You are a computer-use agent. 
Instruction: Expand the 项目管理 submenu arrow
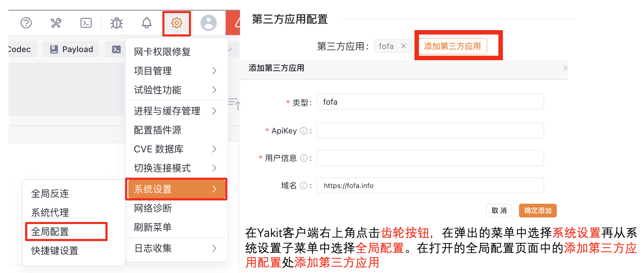coord(214,71)
